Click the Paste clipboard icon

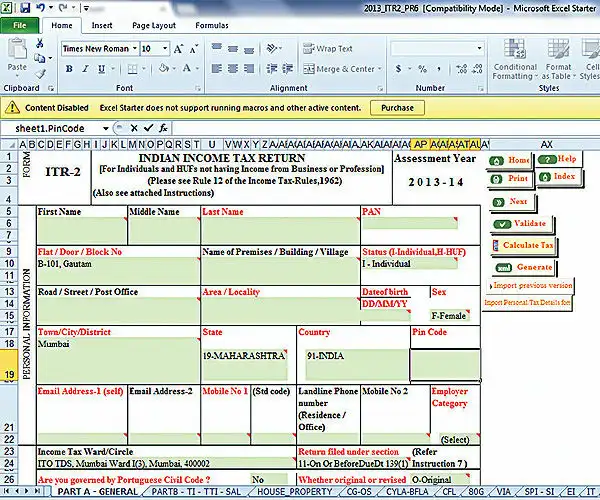pos(17,49)
